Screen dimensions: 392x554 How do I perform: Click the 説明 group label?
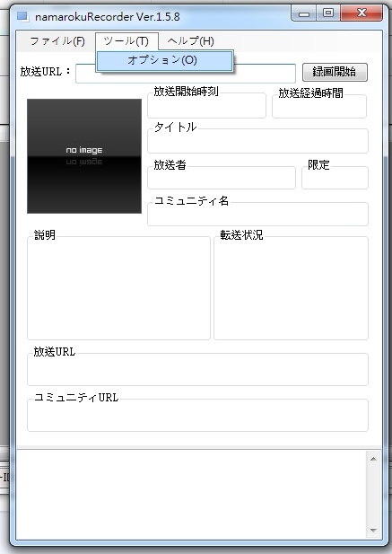(x=45, y=235)
